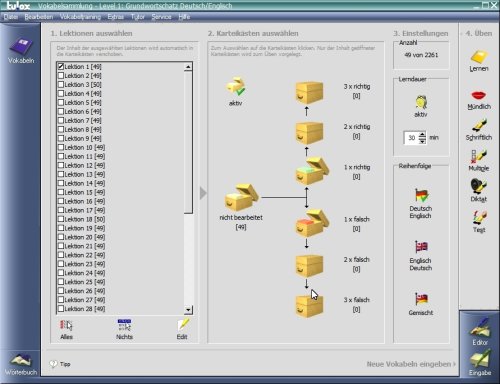This screenshot has height=384, width=500.
Task: Open the Bearbeiten menu
Action: point(39,17)
